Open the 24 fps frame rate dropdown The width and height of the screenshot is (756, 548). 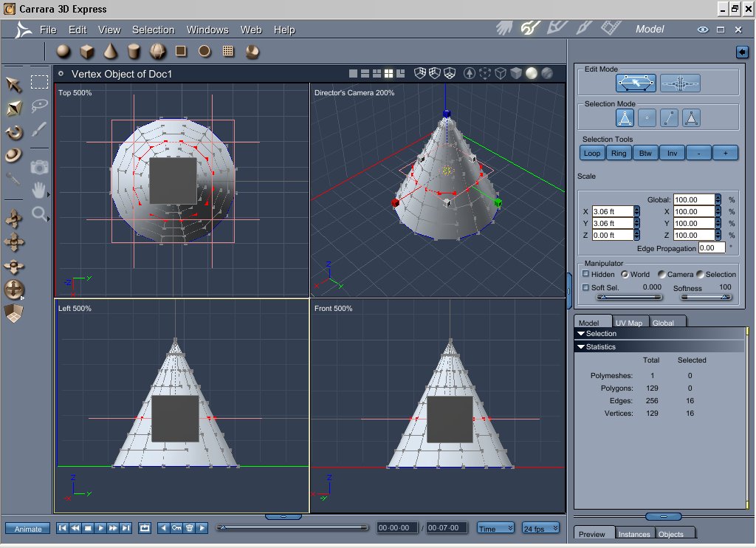[x=539, y=528]
